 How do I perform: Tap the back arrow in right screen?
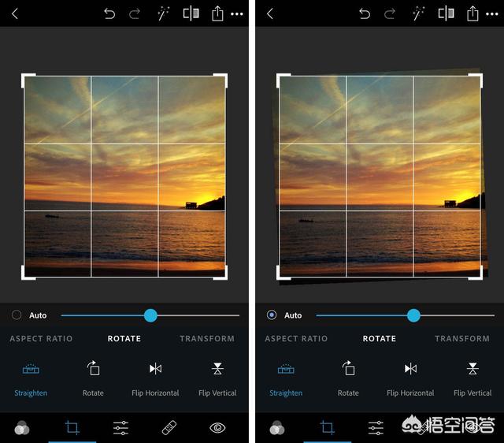[270, 14]
